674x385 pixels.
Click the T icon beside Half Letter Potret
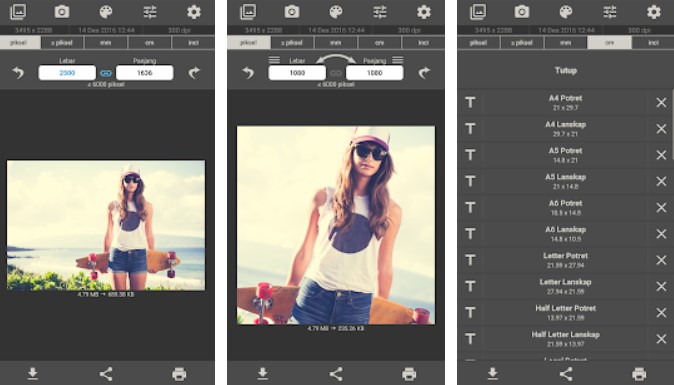[471, 312]
